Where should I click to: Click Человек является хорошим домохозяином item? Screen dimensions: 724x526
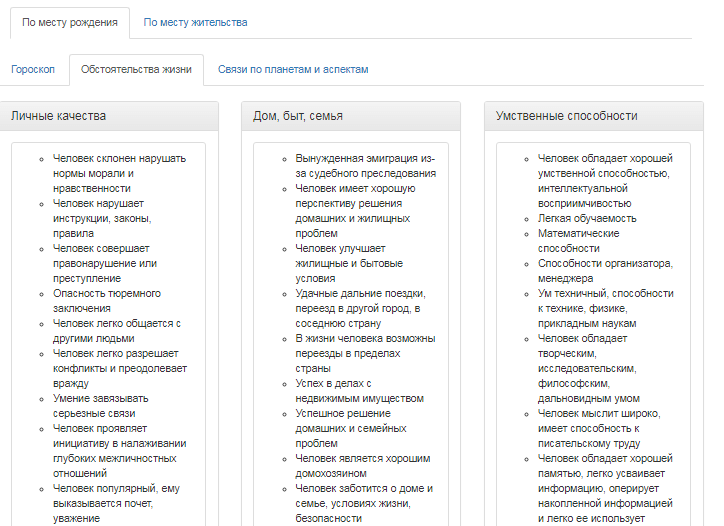tap(362, 466)
